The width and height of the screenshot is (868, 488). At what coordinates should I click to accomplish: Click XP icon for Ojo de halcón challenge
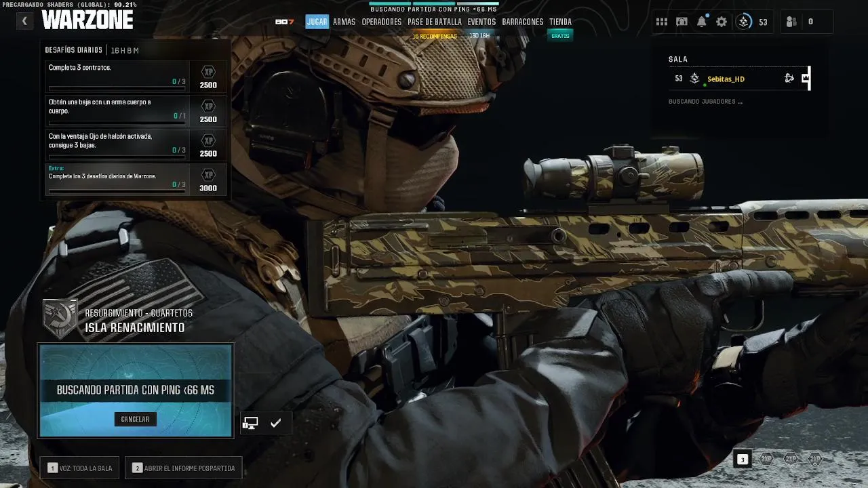pos(208,140)
